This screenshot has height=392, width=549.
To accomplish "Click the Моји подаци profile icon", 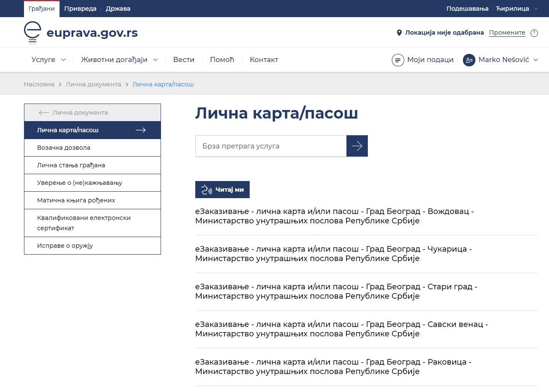I will 398,59.
